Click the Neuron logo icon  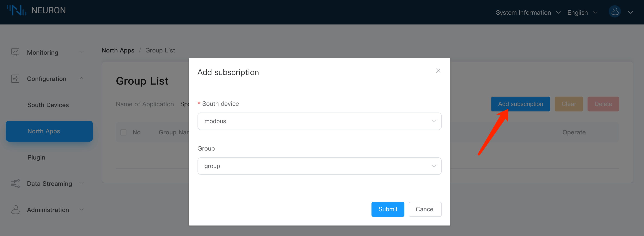click(x=17, y=10)
